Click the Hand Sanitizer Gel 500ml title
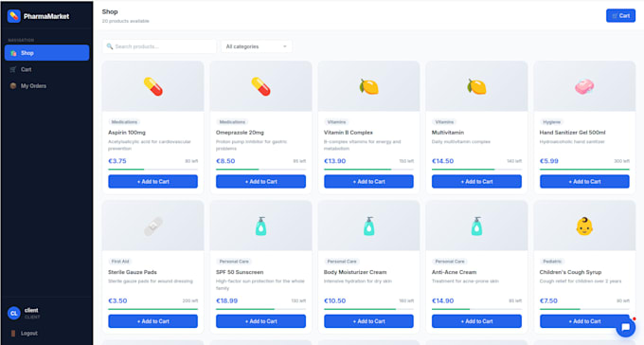 573,133
